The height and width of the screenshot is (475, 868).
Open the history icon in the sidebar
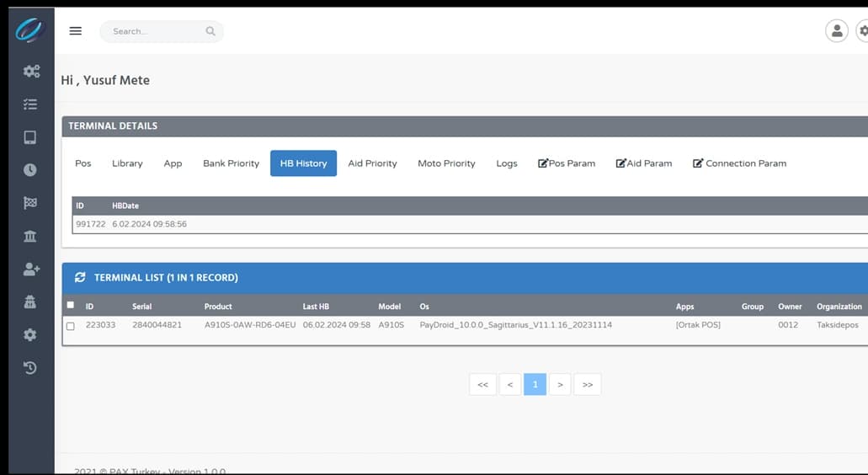[x=30, y=367]
